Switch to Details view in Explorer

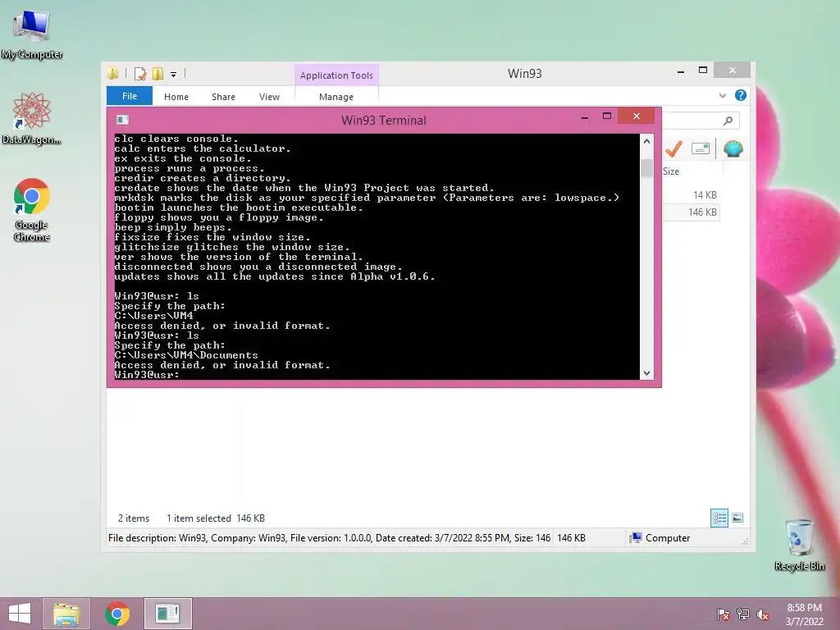point(719,518)
